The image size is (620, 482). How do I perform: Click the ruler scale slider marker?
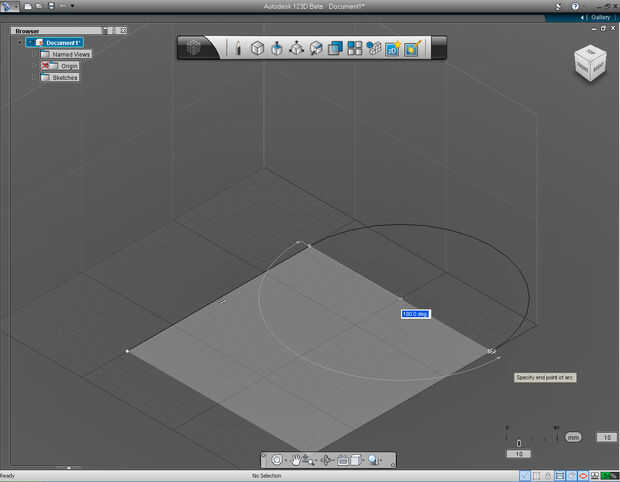(518, 441)
